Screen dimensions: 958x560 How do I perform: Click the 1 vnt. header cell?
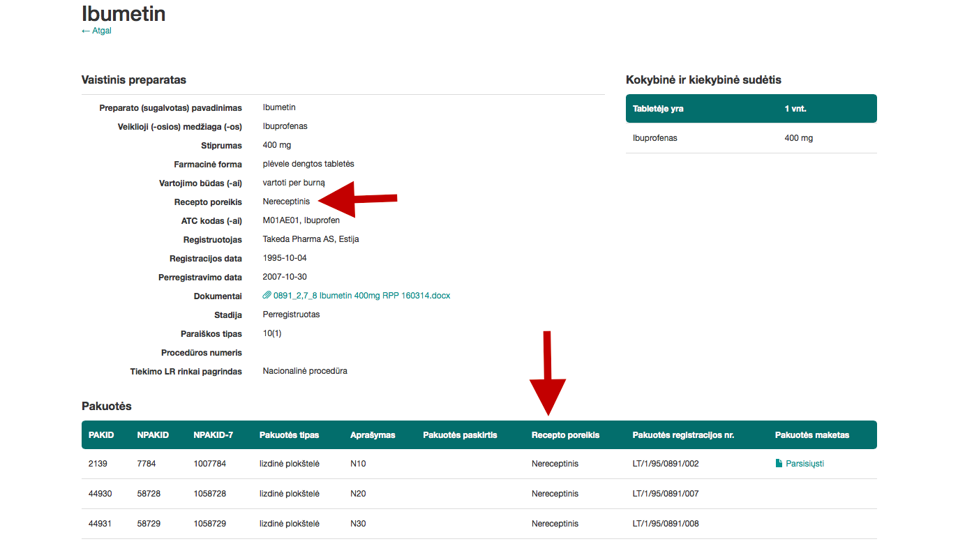pyautogui.click(x=795, y=109)
